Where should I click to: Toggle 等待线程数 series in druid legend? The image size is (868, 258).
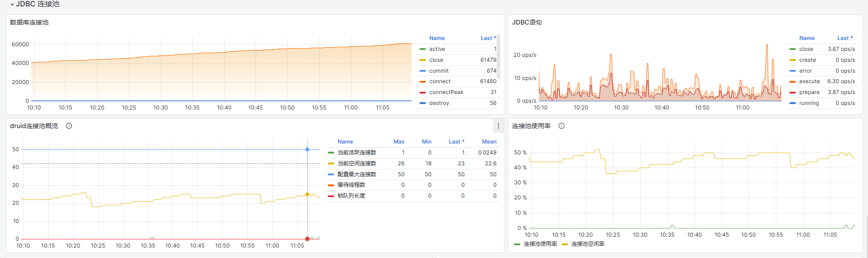351,185
